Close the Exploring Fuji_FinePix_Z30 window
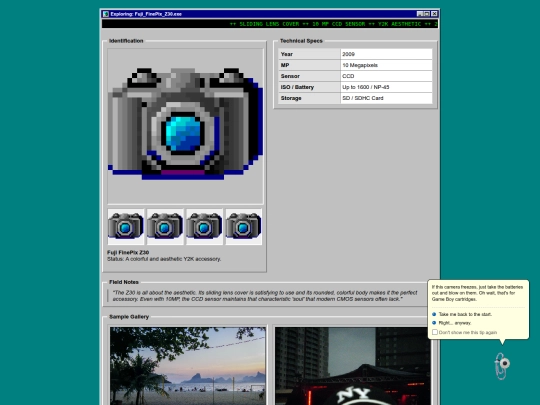 pos(434,14)
